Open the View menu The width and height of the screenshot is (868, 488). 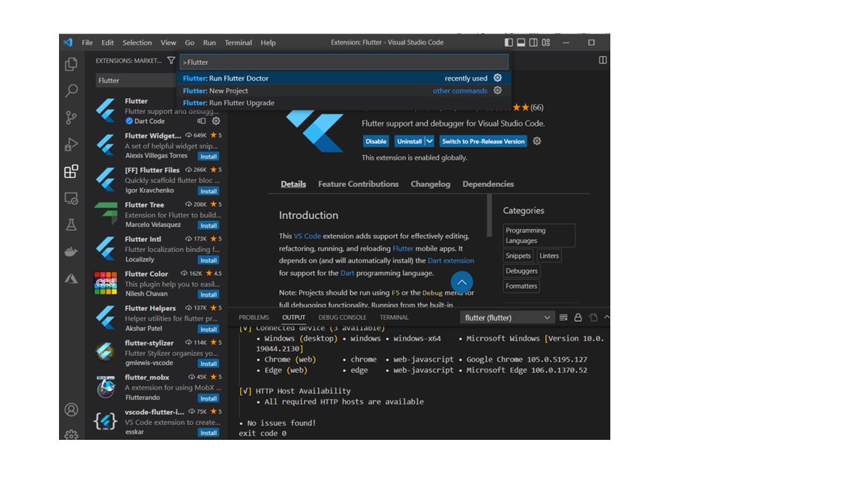tap(168, 42)
